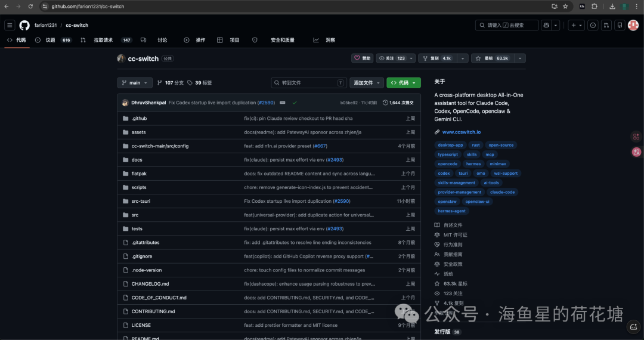Open the assets folder
Image resolution: width=644 pixels, height=340 pixels.
coord(138,132)
